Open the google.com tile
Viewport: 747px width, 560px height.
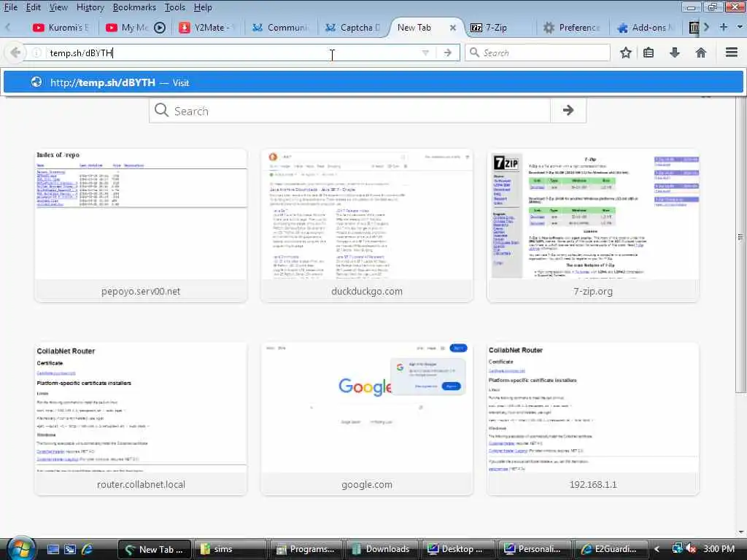pos(367,419)
